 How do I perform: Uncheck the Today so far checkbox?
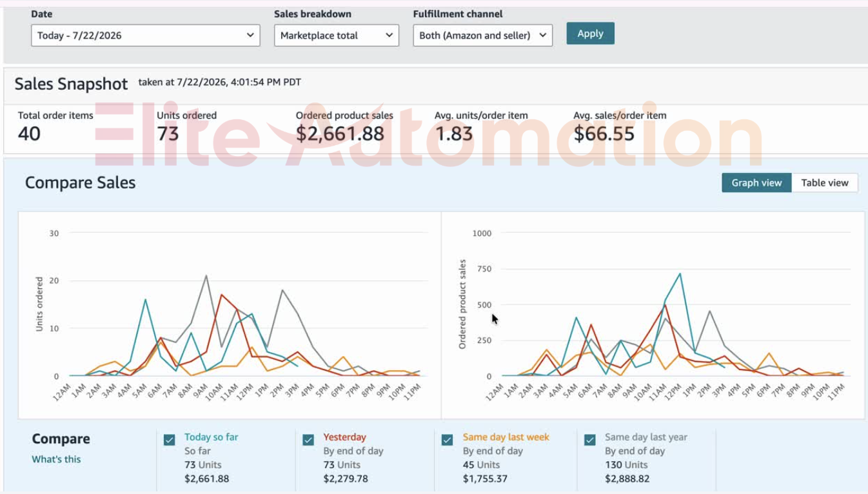pyautogui.click(x=170, y=440)
